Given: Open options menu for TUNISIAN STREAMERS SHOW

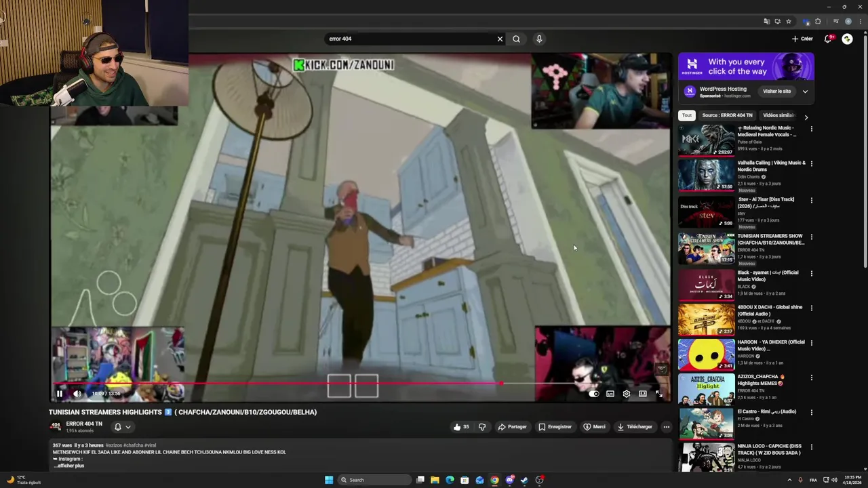Looking at the screenshot, I should click(x=811, y=237).
